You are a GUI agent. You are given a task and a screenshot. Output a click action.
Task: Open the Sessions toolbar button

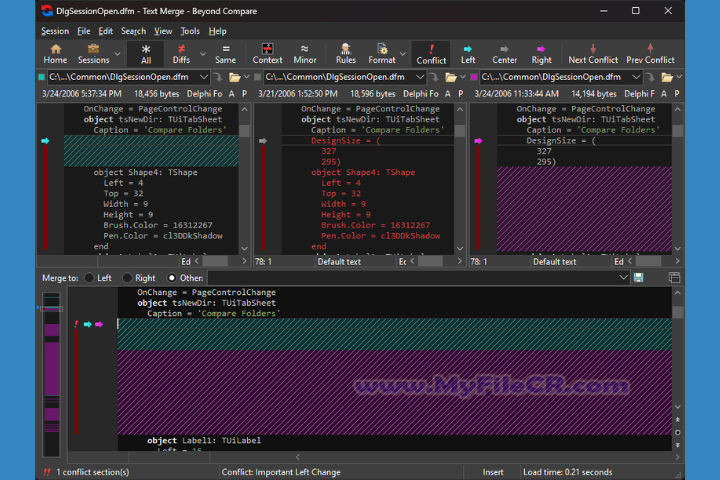[x=94, y=54]
